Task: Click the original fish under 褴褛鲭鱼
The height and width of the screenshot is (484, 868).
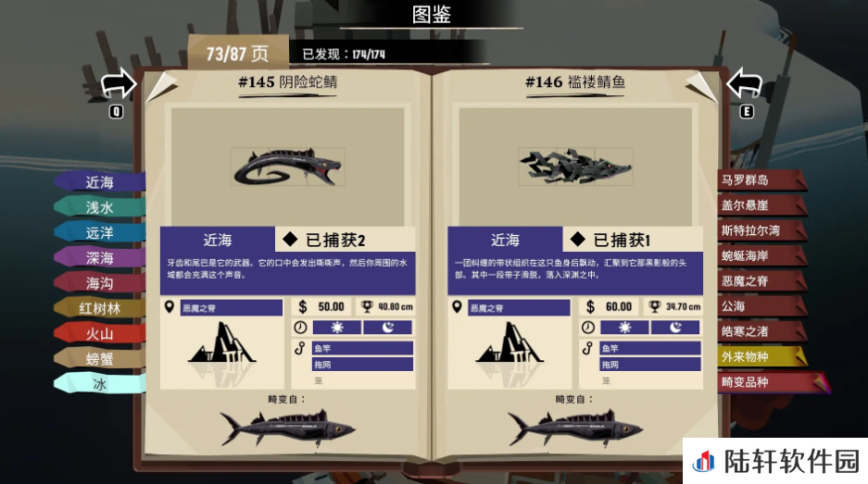Action: (575, 428)
